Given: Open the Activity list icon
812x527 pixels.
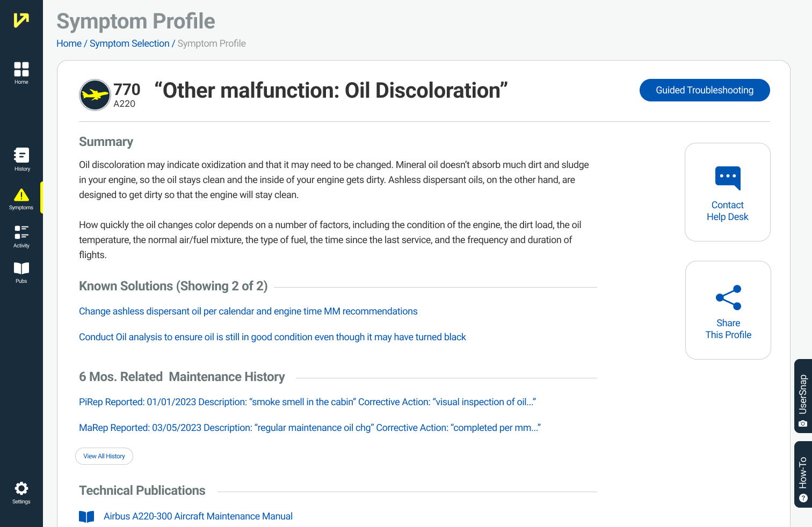Looking at the screenshot, I should click(x=21, y=232).
